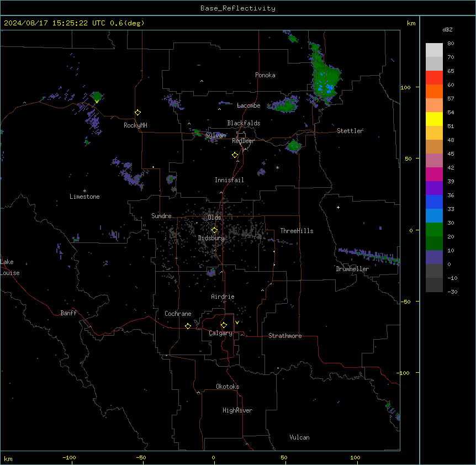
Task: Select the Innisfail label
Action: pos(229,180)
